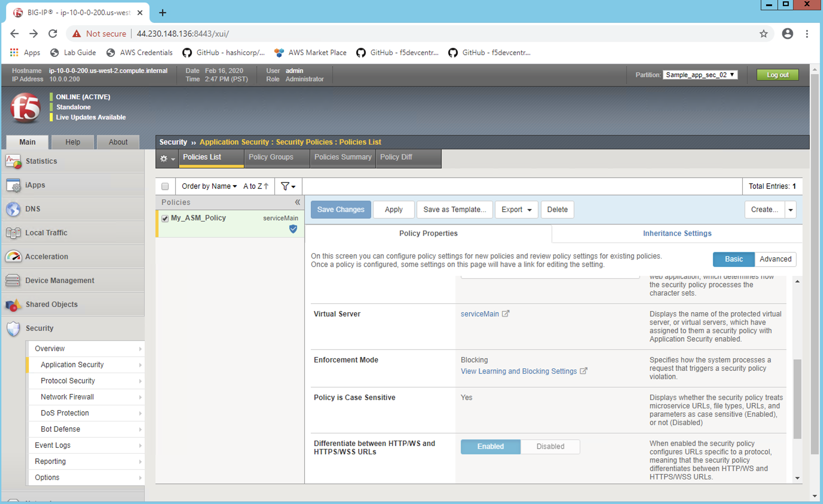Set HTTP/WS differentiation to Enabled
The height and width of the screenshot is (504, 823).
(490, 447)
